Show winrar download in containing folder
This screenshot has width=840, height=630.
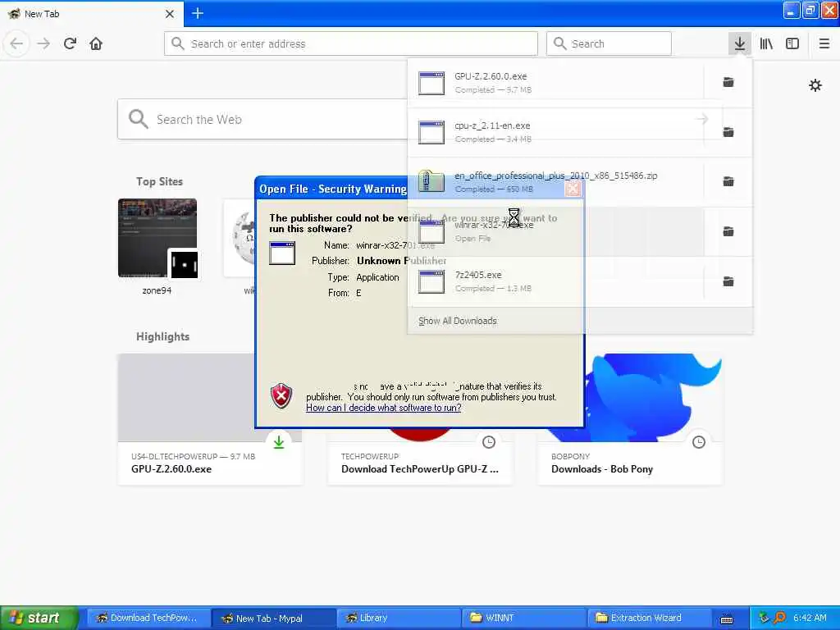click(x=728, y=231)
